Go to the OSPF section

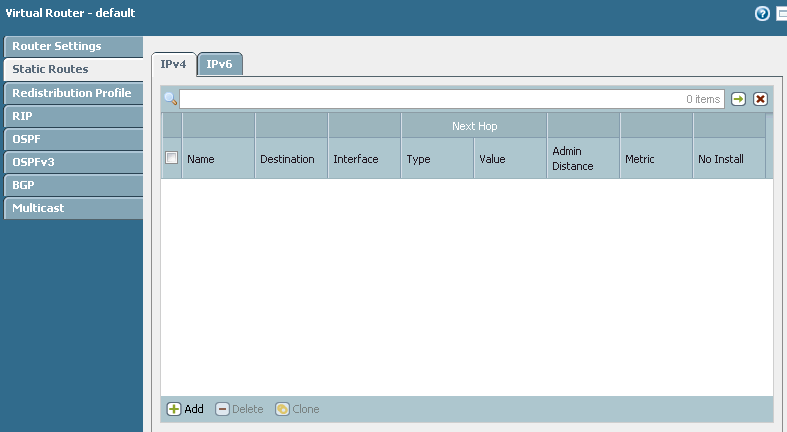tap(27, 139)
